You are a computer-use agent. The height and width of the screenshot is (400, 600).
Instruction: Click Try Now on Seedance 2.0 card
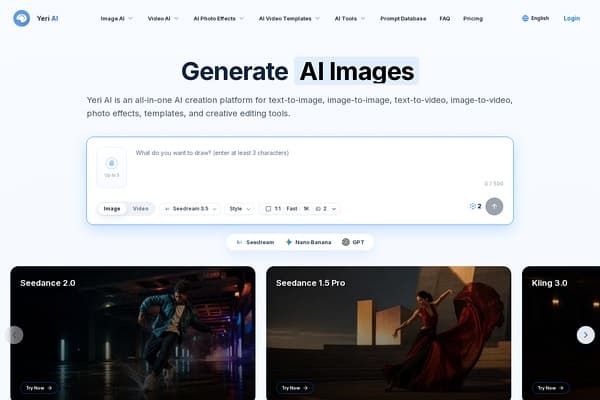39,388
